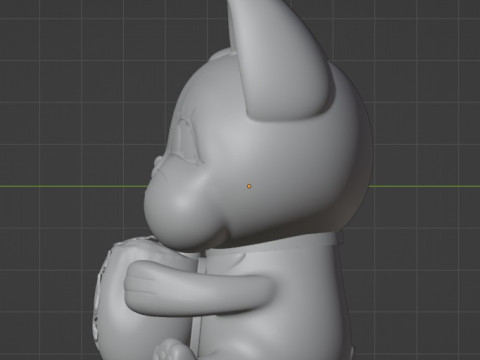480x360 pixels.
Task: Click the orange object origin dot
Action: pyautogui.click(x=249, y=186)
